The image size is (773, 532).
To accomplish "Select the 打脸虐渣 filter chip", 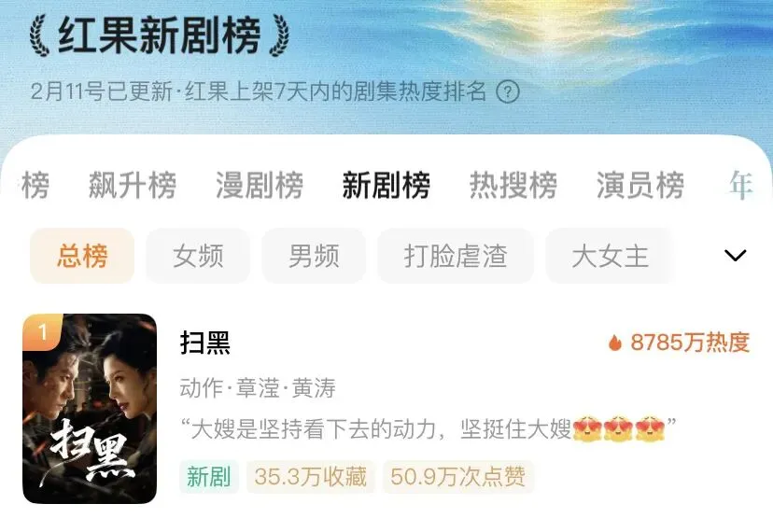I will tap(456, 256).
